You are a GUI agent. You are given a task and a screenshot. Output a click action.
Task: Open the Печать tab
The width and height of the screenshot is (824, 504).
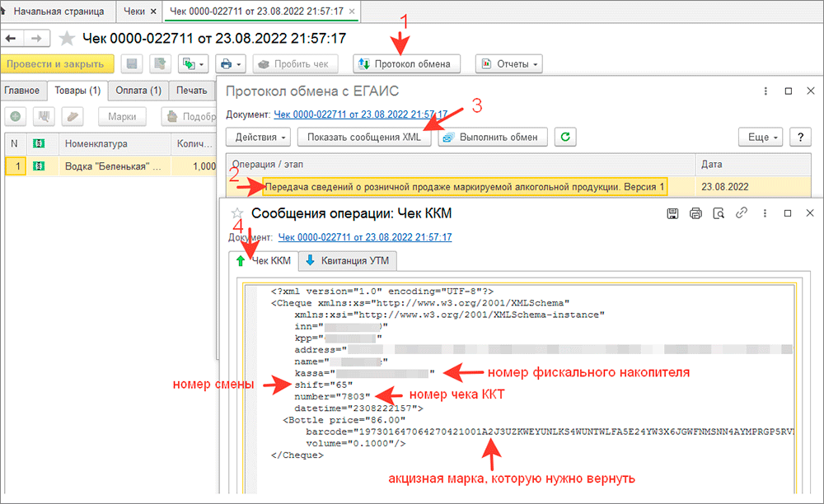coord(192,91)
